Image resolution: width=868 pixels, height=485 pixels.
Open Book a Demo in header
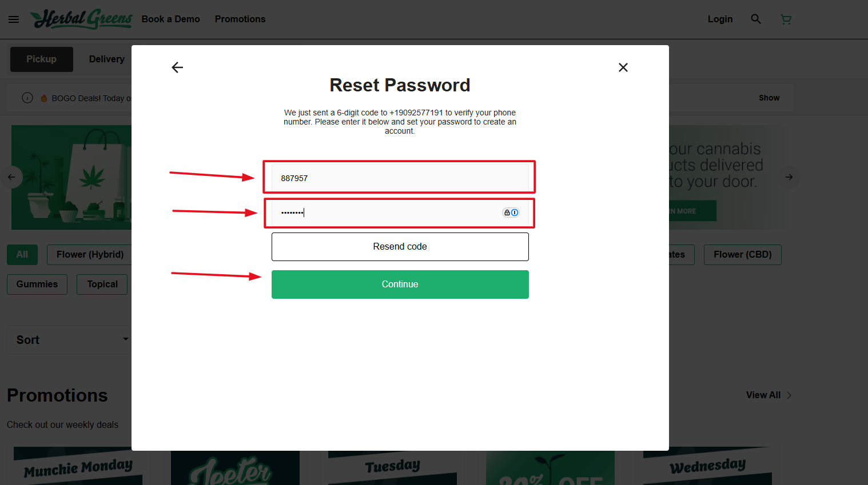171,19
